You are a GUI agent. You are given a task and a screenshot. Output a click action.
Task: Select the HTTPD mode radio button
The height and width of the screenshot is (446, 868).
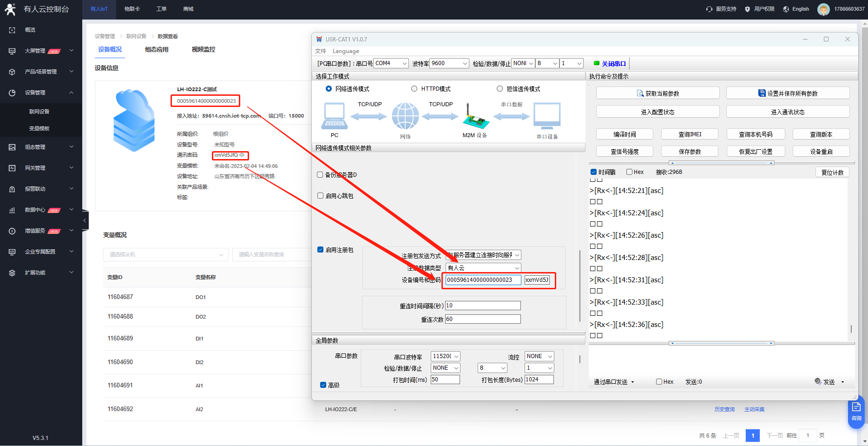[x=414, y=89]
